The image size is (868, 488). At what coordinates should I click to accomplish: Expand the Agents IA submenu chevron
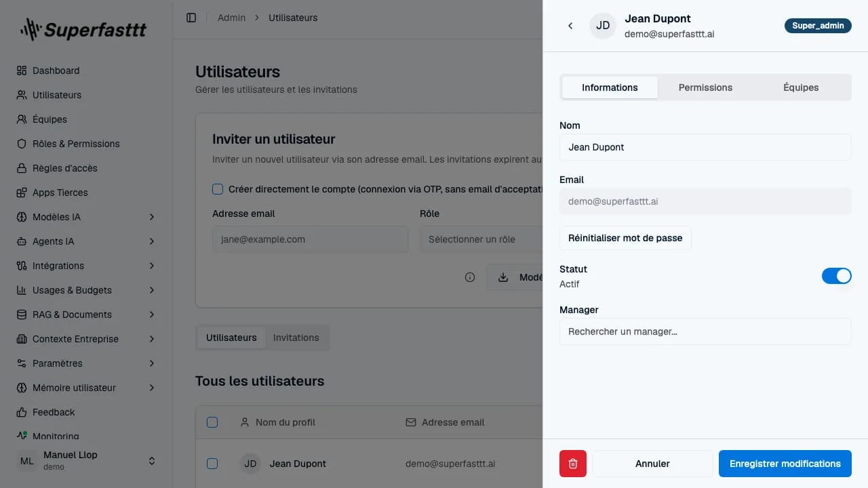click(152, 241)
